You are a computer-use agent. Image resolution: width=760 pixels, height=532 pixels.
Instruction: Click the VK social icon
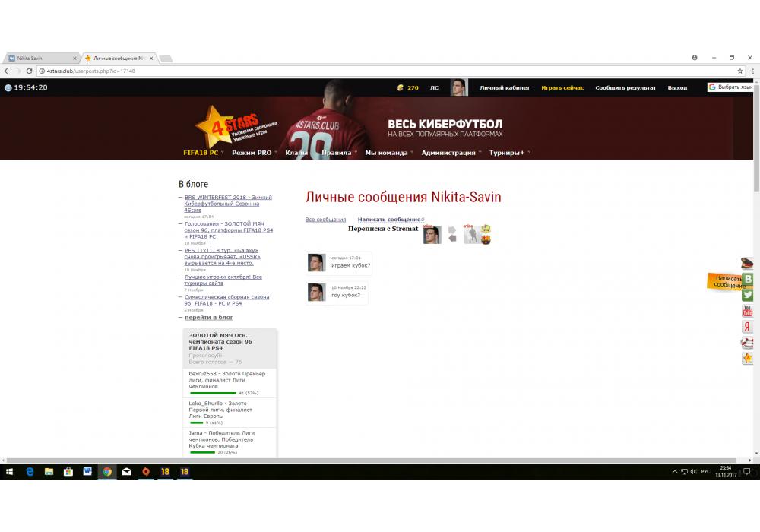point(747,280)
